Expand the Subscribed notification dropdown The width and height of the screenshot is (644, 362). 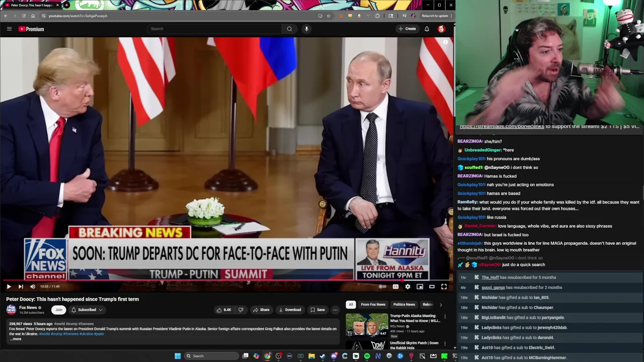pyautogui.click(x=87, y=310)
